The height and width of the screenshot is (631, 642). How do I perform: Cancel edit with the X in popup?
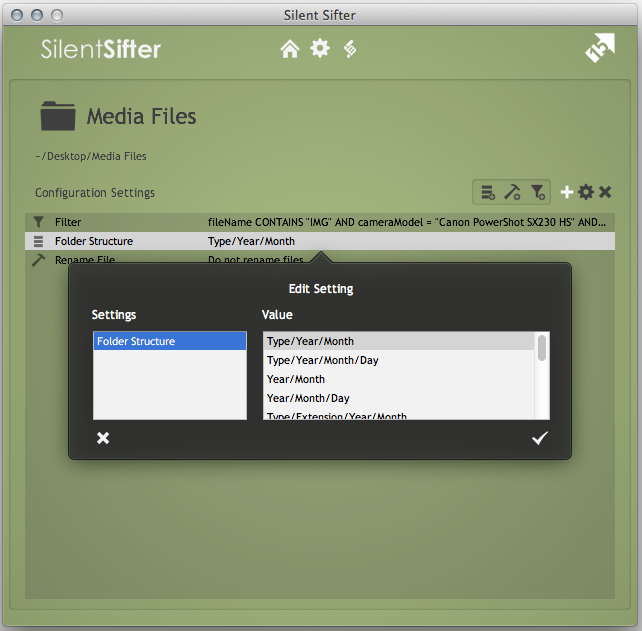coord(103,438)
